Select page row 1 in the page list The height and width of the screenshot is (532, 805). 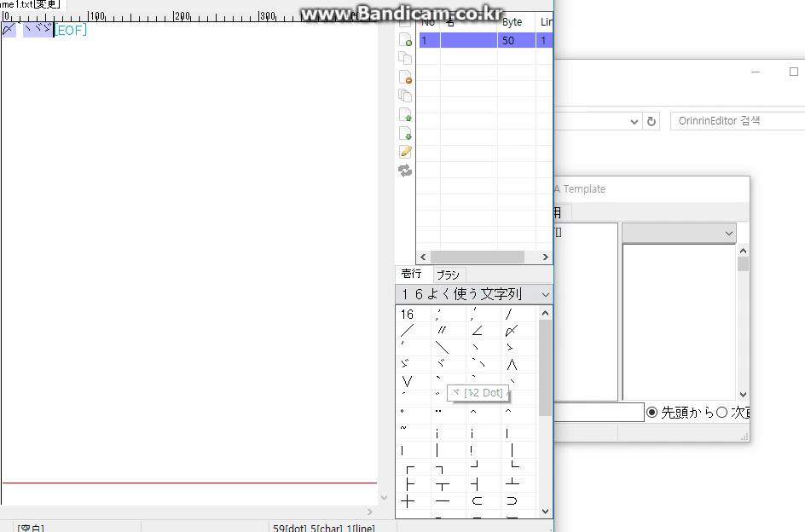[x=478, y=40]
